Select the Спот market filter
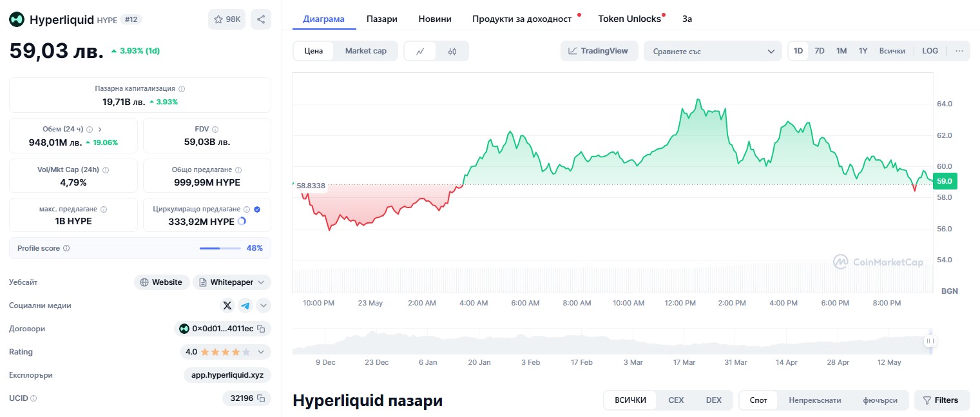 pos(758,400)
